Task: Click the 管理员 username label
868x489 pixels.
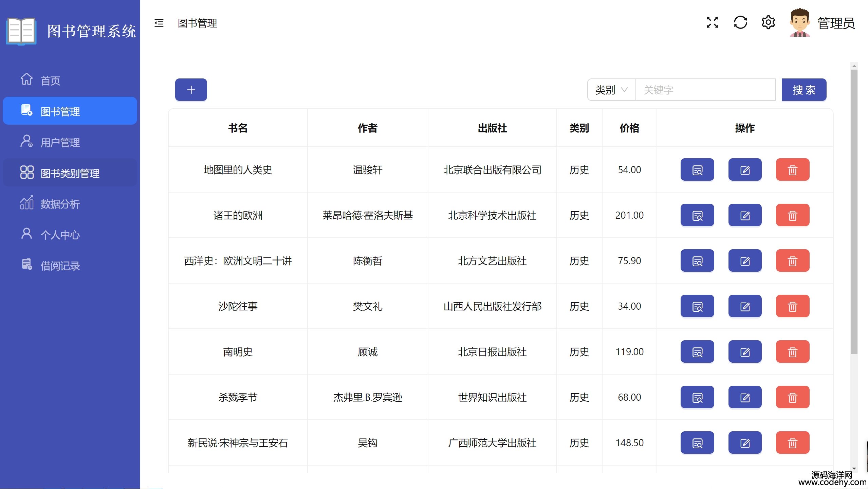Action: click(836, 23)
